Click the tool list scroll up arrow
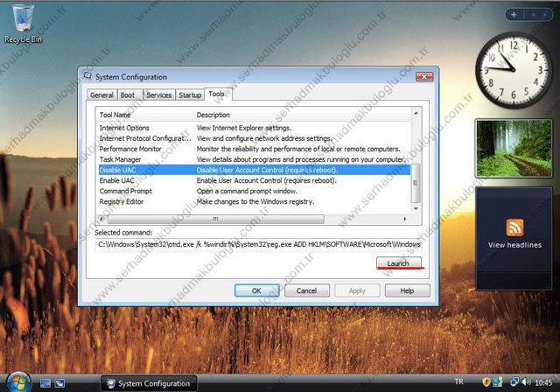560x392 pixels. tap(416, 114)
